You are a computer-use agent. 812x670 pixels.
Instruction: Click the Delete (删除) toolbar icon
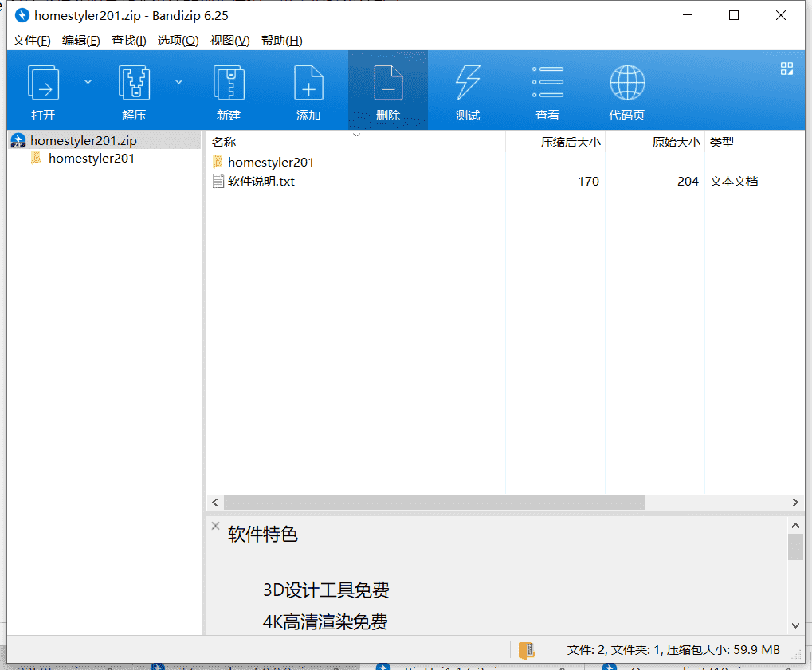(x=388, y=83)
